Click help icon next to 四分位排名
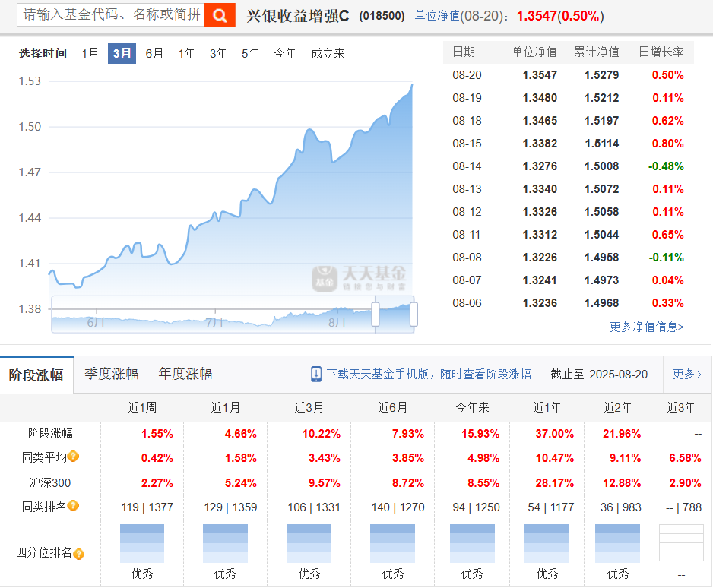This screenshot has height=588, width=713. (x=78, y=554)
